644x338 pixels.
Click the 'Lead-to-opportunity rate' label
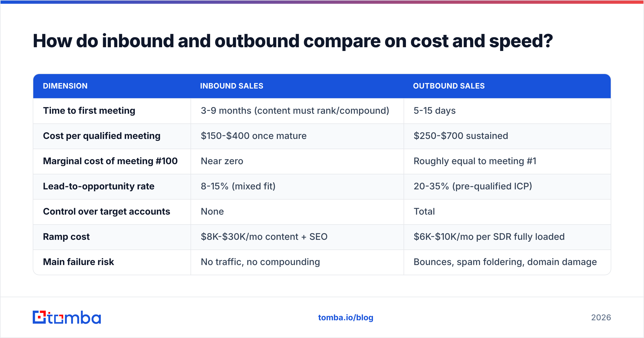(x=98, y=186)
